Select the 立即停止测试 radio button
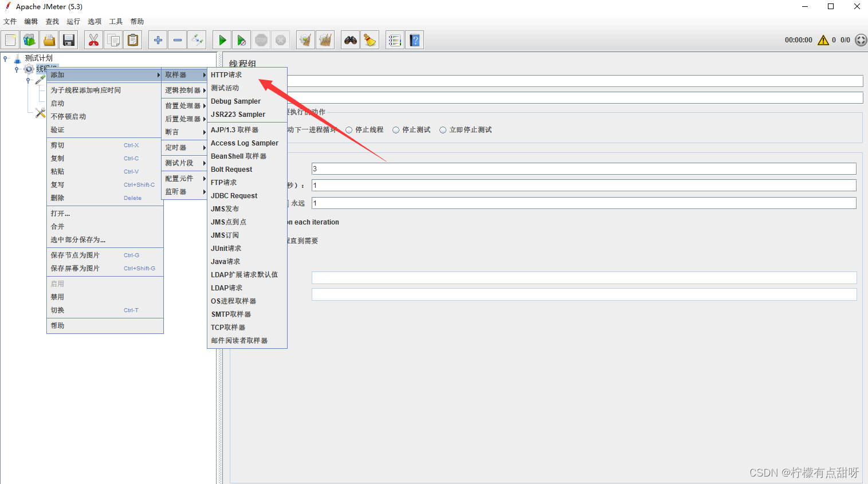This screenshot has width=868, height=484. (443, 130)
